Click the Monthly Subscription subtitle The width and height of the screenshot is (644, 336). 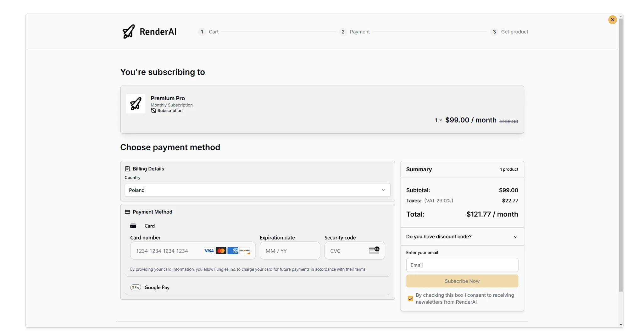[172, 105]
